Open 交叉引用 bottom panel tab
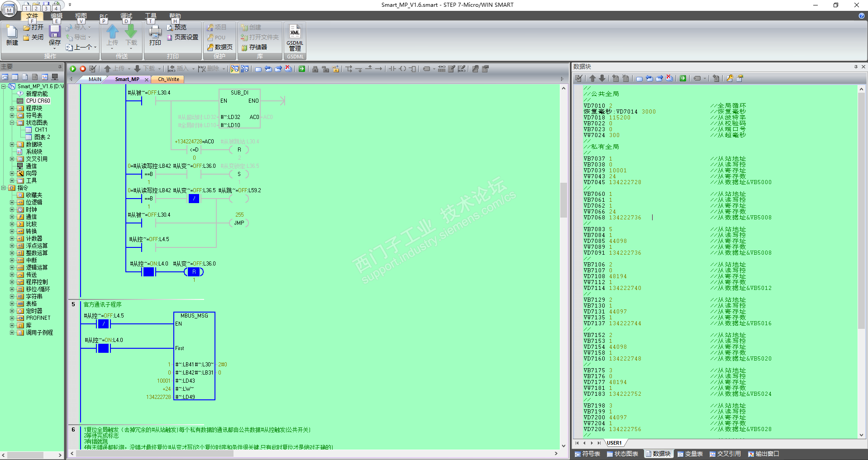Screen dimensions: 868x460 (725, 454)
